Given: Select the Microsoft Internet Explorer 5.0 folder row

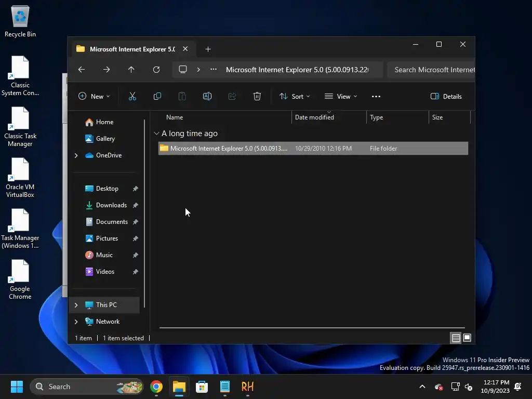Looking at the screenshot, I should (x=313, y=149).
